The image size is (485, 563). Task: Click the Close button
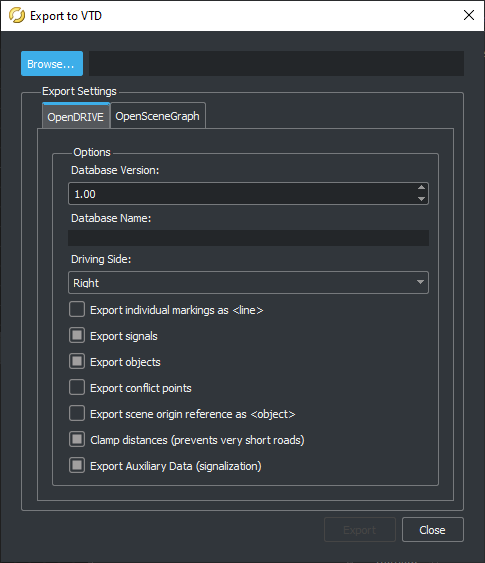coord(433,530)
